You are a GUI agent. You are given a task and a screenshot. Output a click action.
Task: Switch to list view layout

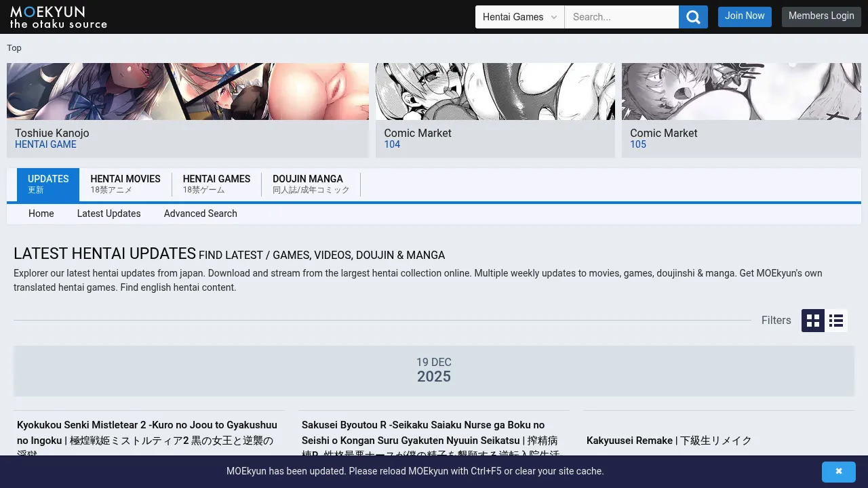tap(836, 321)
